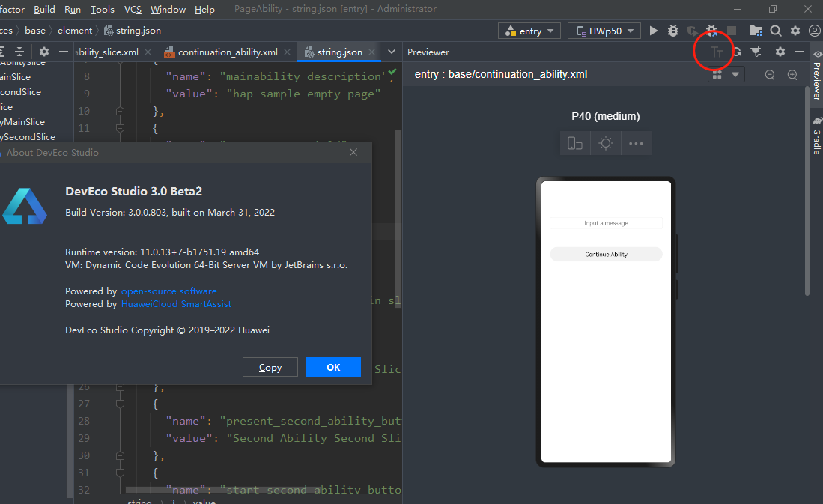823x504 pixels.
Task: Open the entry module configuration dropdown
Action: pos(529,31)
